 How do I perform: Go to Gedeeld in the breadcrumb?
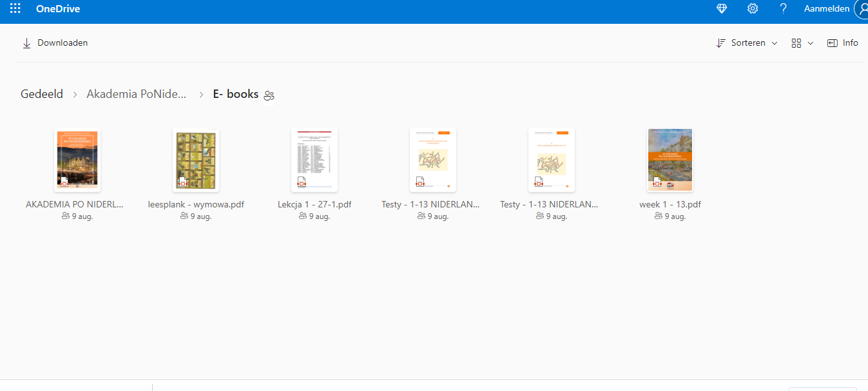coord(42,94)
